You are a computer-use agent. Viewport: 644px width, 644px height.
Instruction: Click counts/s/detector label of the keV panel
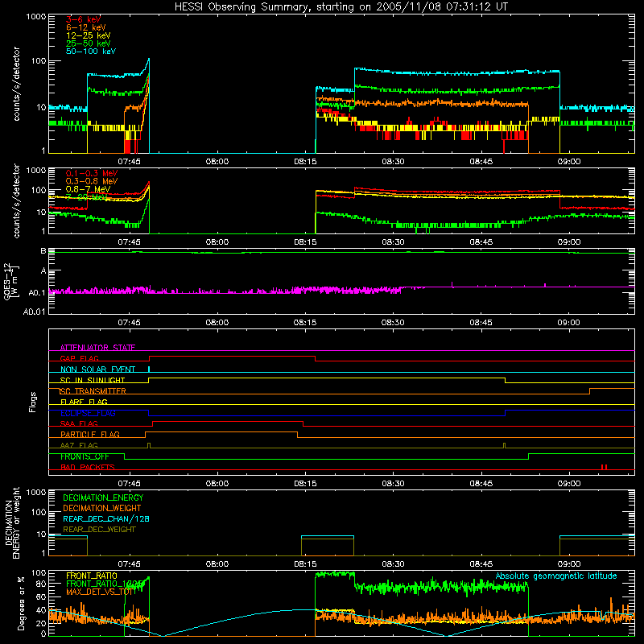[x=16, y=84]
